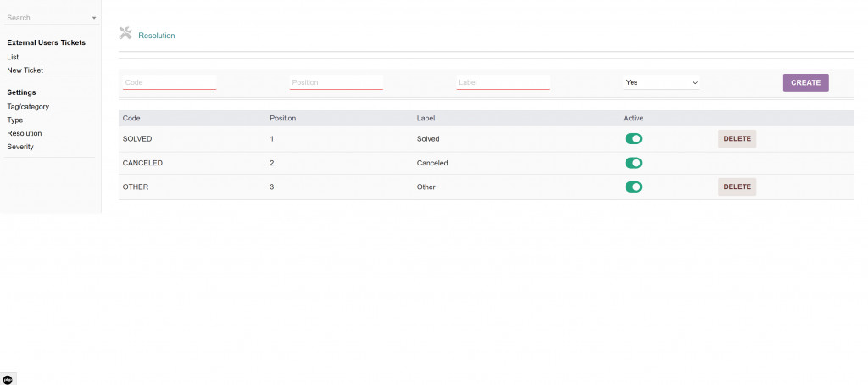Open New Ticket in the sidebar
868x385 pixels.
point(25,70)
